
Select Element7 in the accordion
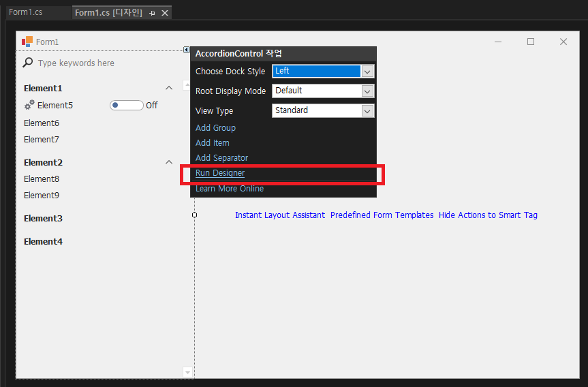coord(42,140)
